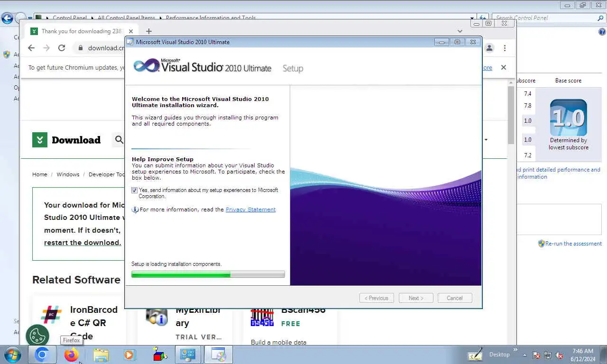Screen dimensions: 607x364
Task: Expand the Chromium tab search chevron
Action: [460, 31]
